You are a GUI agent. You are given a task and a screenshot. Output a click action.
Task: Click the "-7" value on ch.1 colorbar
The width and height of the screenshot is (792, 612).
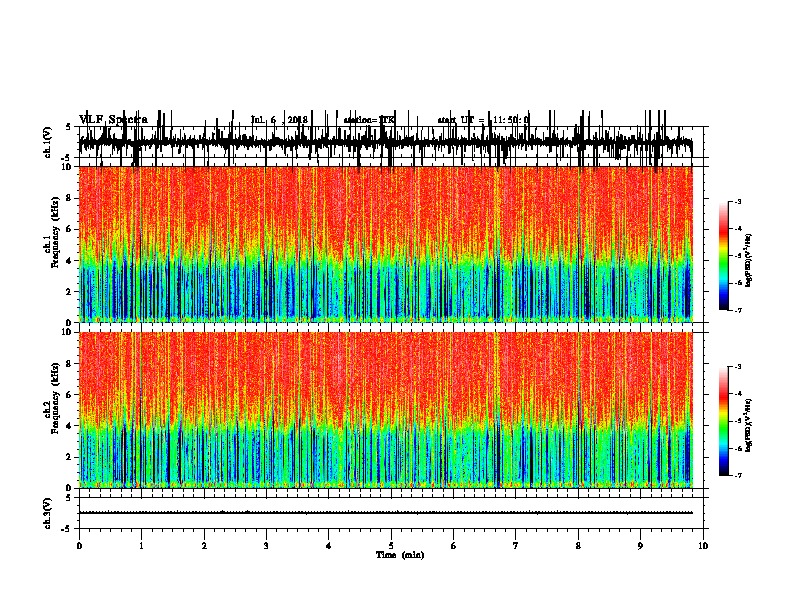pyautogui.click(x=738, y=310)
